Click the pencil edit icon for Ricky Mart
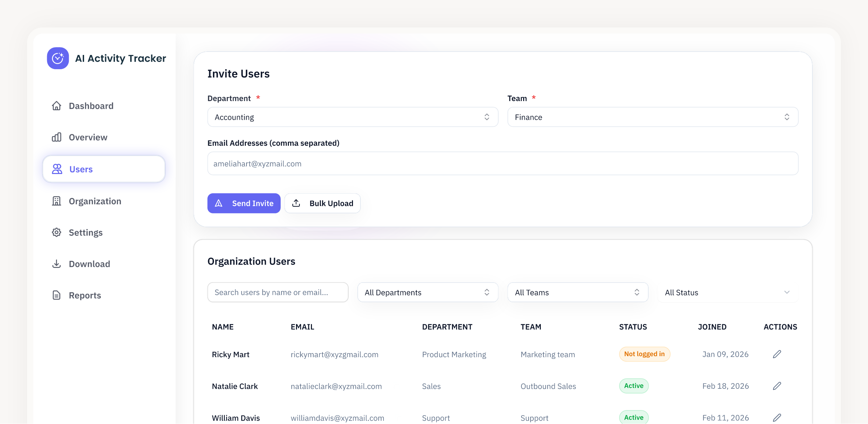 click(x=777, y=354)
